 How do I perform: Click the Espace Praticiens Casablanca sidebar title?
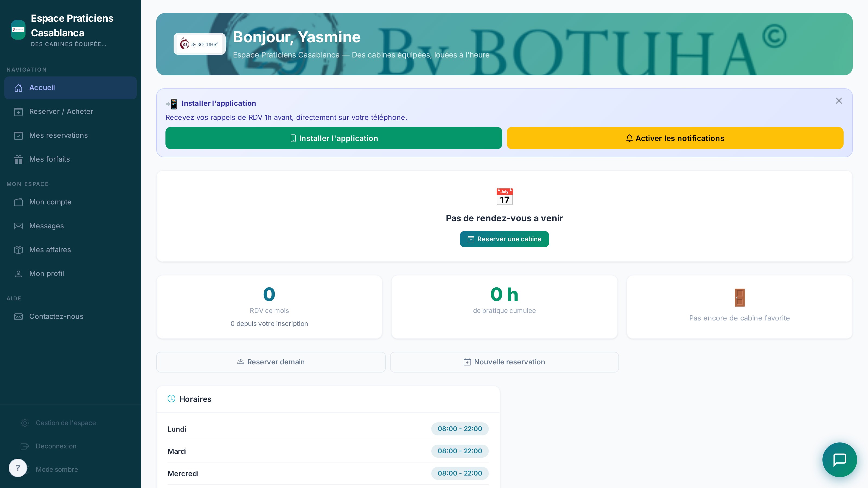72,25
